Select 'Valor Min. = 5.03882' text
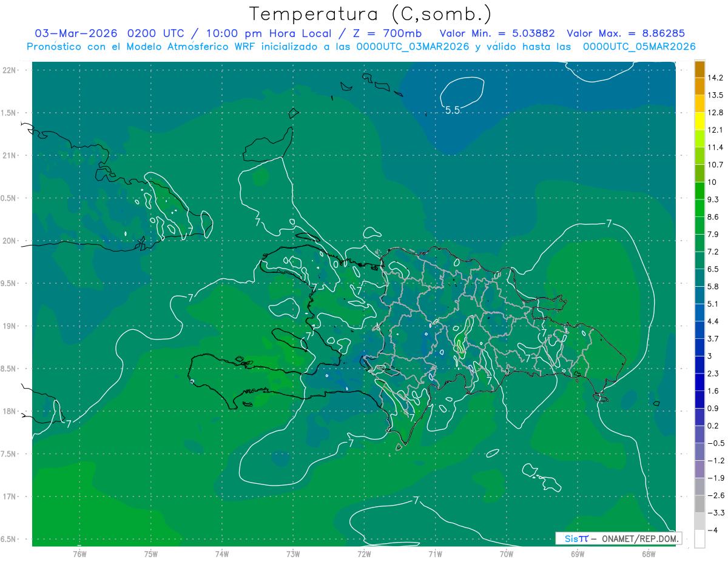This screenshot has width=728, height=562. coord(497,33)
